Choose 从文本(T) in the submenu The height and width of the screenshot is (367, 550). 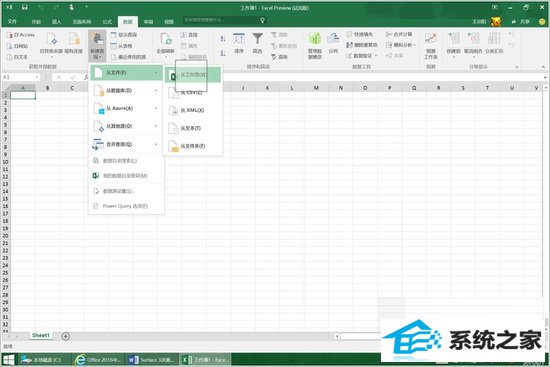[193, 128]
